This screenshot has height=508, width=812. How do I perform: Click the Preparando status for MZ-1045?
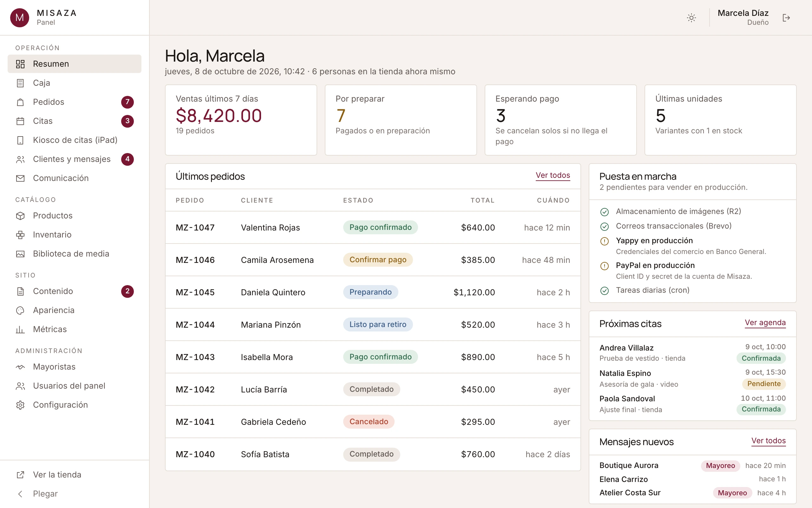370,292
